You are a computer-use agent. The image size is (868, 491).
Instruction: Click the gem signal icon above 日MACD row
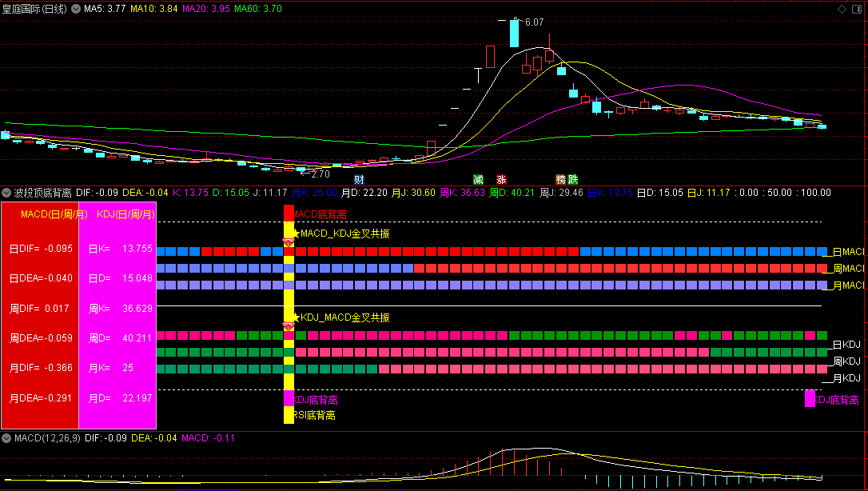click(x=289, y=242)
